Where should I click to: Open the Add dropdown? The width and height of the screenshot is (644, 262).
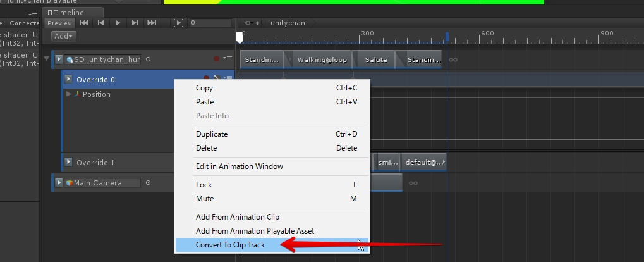coord(64,36)
